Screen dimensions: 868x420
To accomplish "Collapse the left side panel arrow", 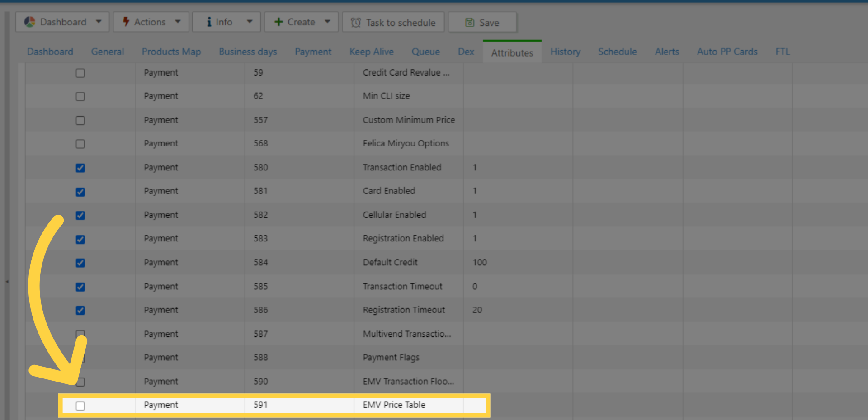I will click(7, 282).
